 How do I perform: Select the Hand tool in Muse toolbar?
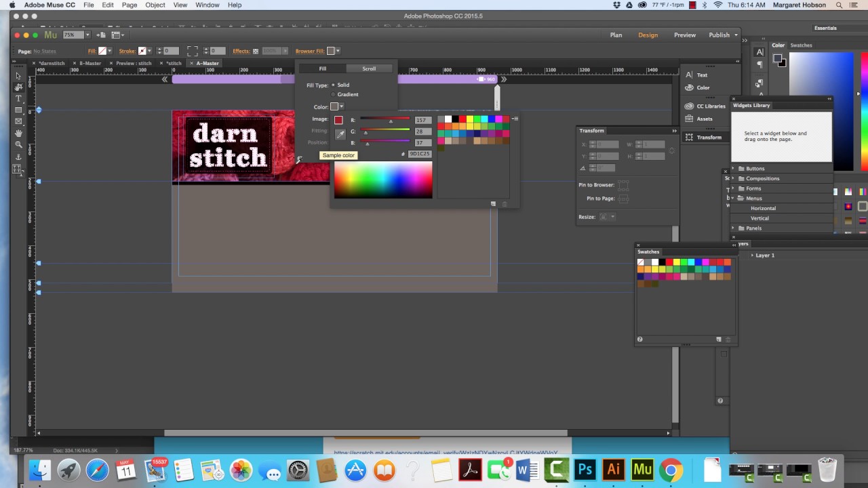point(18,133)
